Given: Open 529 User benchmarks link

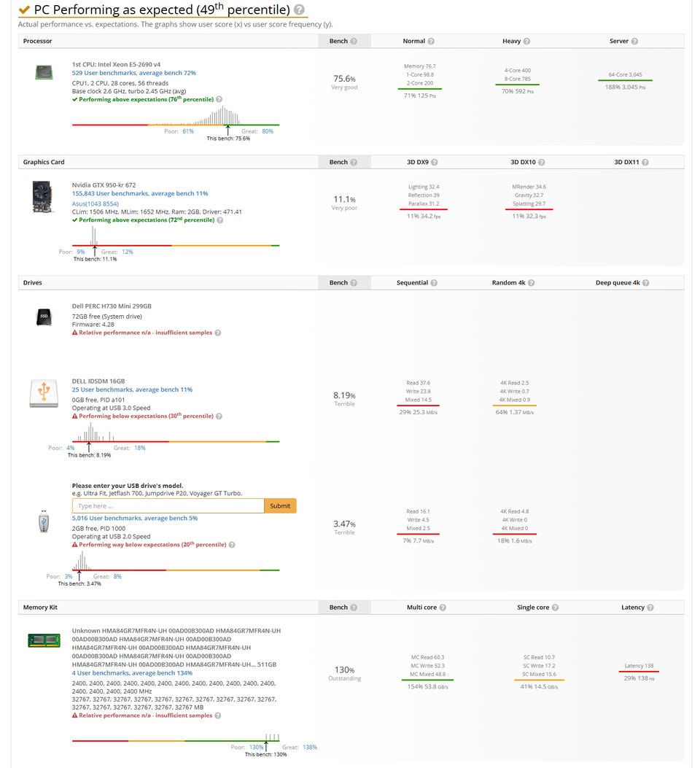Looking at the screenshot, I should pos(133,73).
